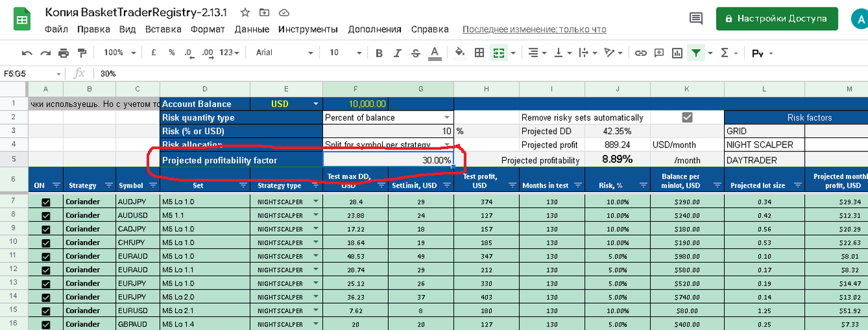Open the Инструменты menu
This screenshot has height=330, width=868.
point(308,29)
